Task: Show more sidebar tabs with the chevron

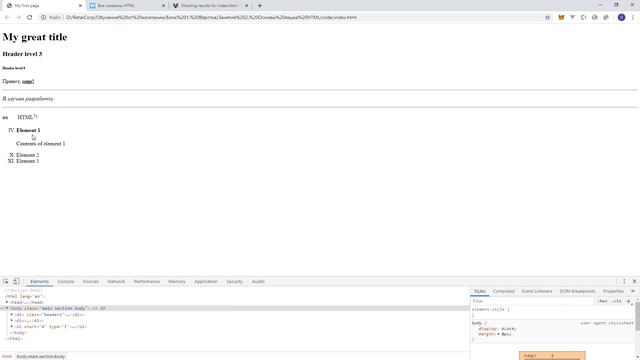Action: (633, 291)
